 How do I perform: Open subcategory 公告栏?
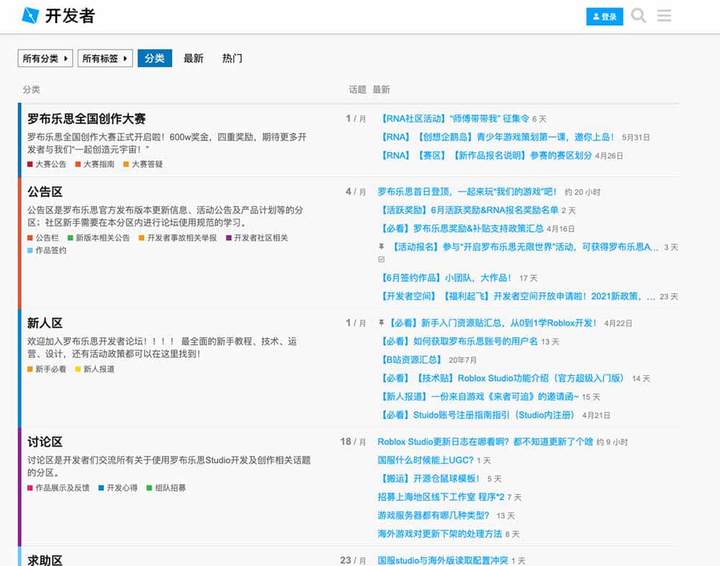point(43,238)
